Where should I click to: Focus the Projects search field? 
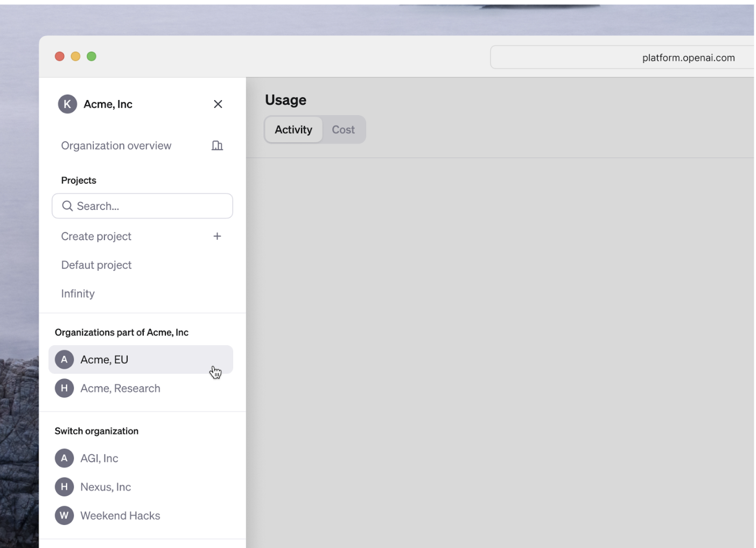142,206
